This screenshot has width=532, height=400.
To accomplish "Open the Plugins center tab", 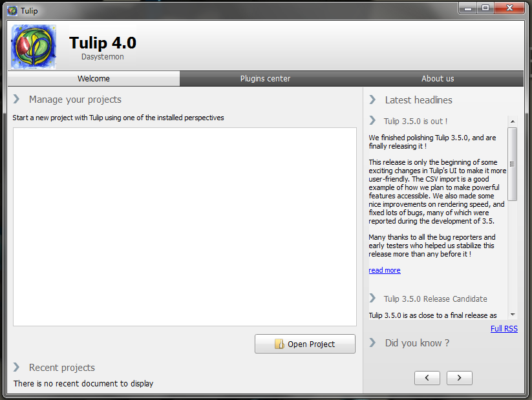I will click(265, 78).
